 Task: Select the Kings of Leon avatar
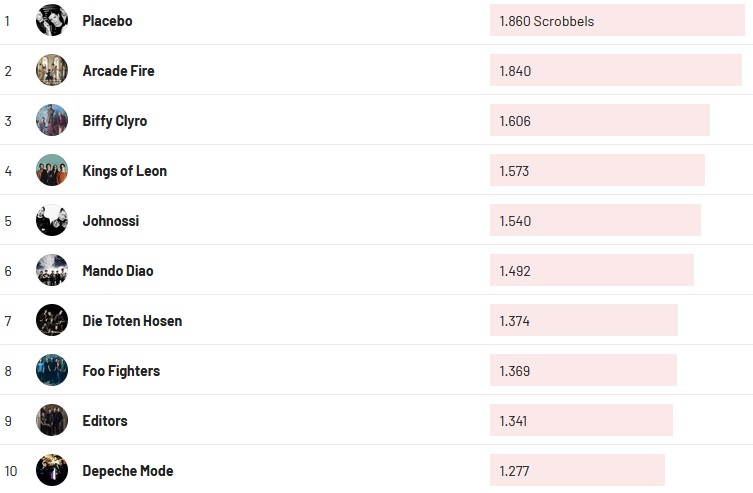pyautogui.click(x=52, y=171)
